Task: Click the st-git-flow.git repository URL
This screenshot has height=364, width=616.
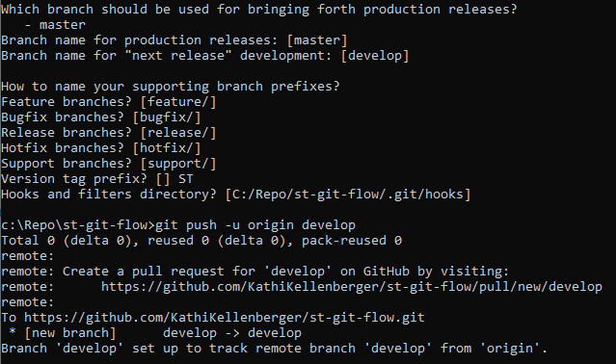Action: 225,318
